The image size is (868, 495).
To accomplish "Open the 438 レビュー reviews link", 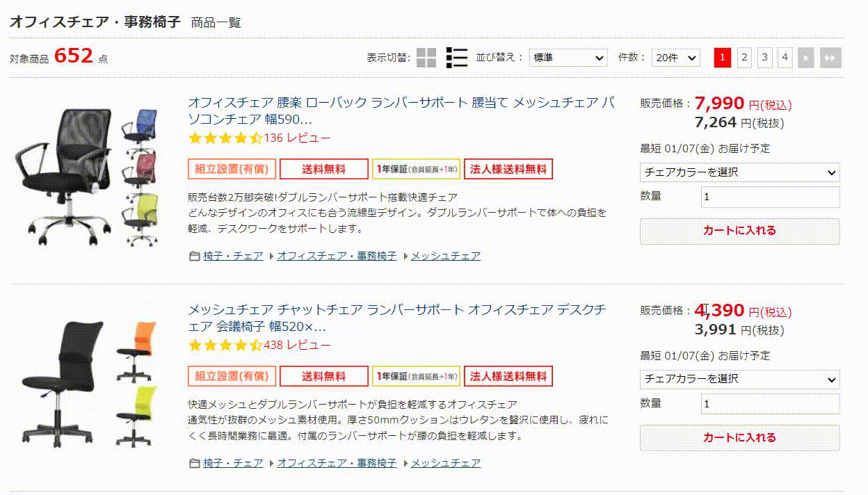I will click(x=297, y=345).
